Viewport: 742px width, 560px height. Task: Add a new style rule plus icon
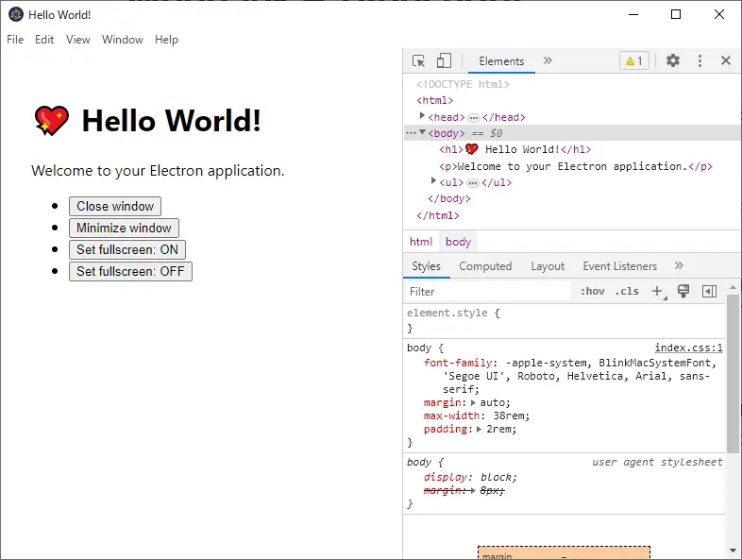658,291
